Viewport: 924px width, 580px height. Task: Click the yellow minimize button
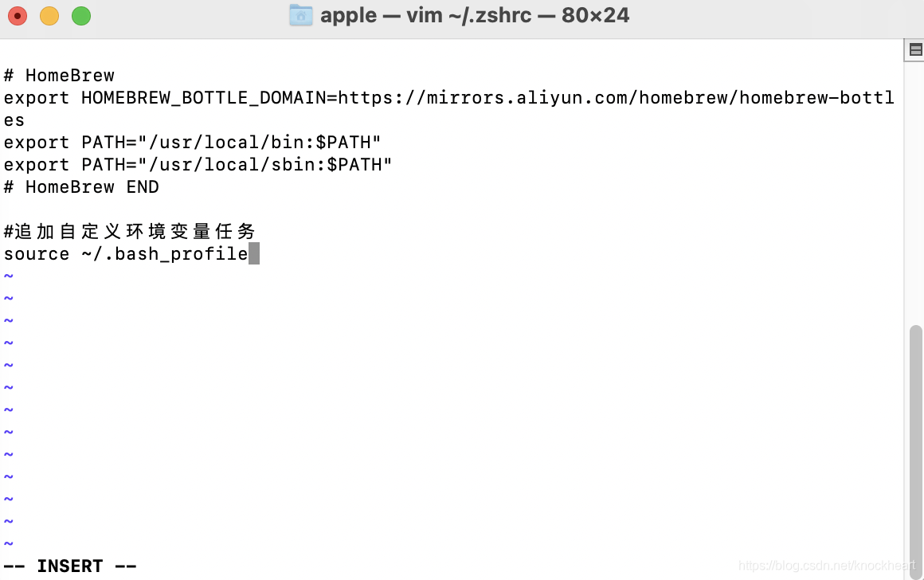tap(49, 15)
